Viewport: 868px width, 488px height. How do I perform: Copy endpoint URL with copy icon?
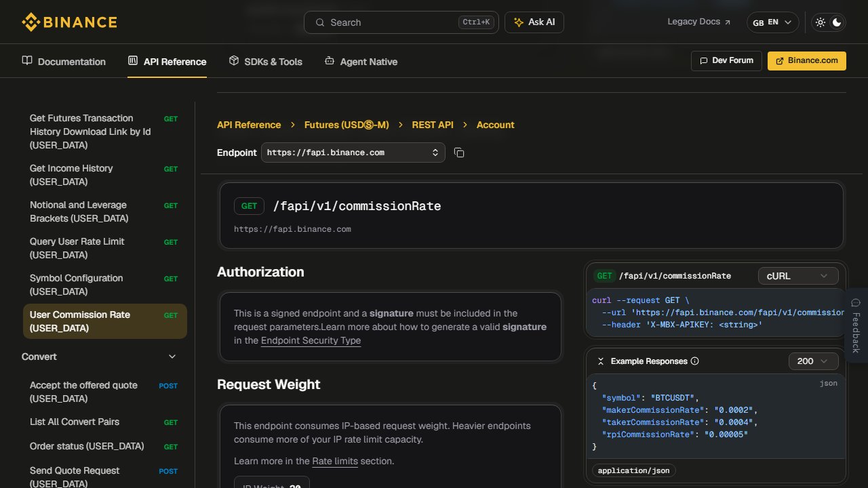coord(459,152)
